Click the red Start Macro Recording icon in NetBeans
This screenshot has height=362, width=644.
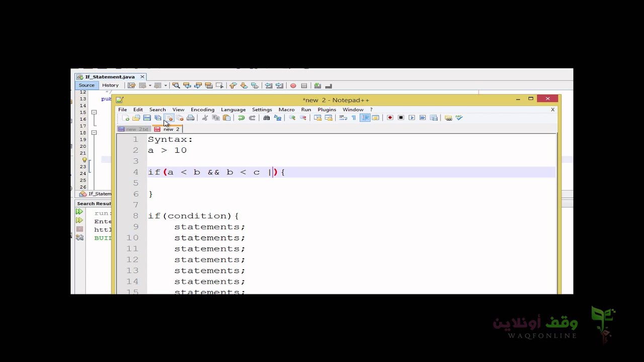(x=293, y=85)
